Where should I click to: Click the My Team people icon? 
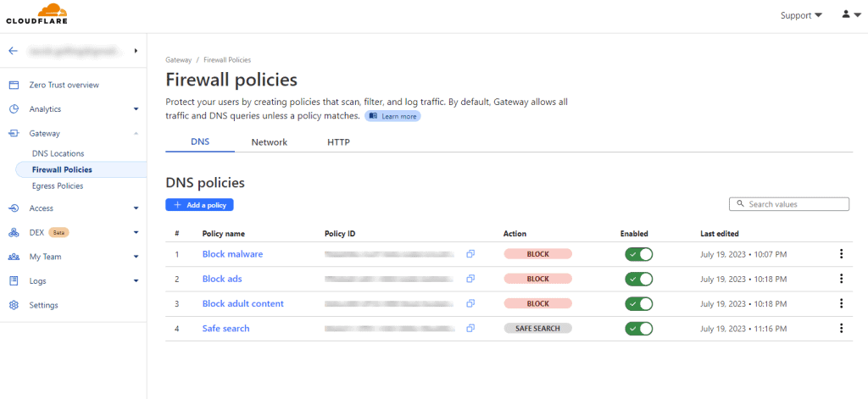pos(14,257)
